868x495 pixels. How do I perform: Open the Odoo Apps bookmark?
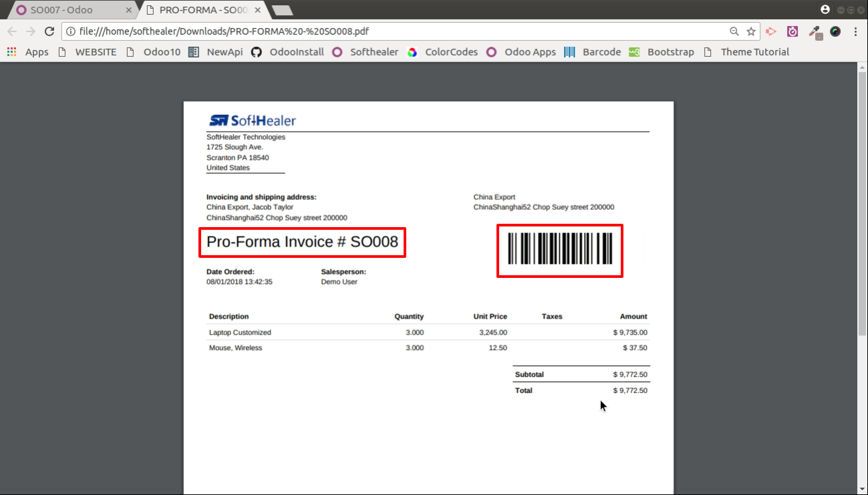tap(521, 52)
